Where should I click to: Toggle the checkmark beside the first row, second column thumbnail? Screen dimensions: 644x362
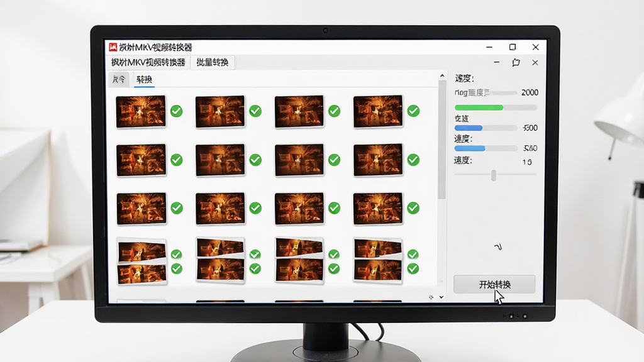(255, 111)
